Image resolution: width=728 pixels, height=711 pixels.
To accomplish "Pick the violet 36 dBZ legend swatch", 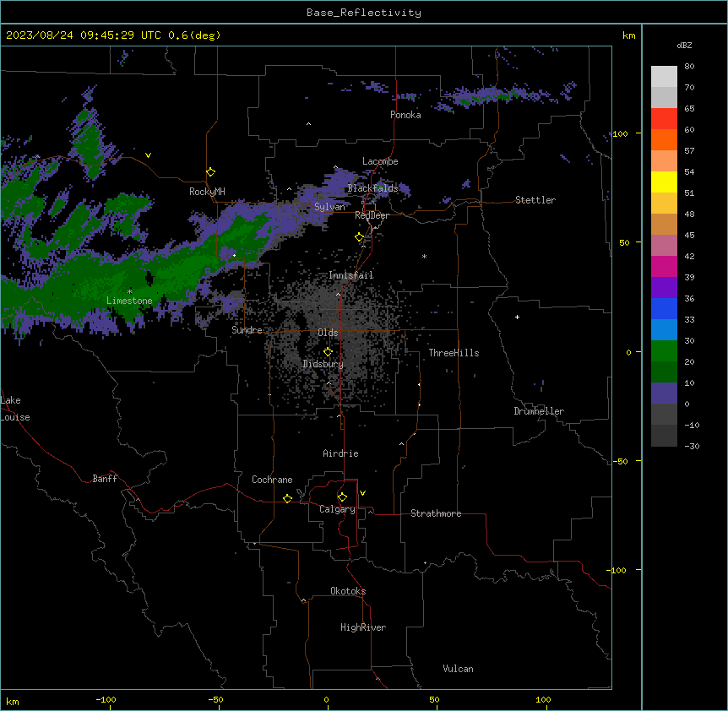I will pos(664,288).
